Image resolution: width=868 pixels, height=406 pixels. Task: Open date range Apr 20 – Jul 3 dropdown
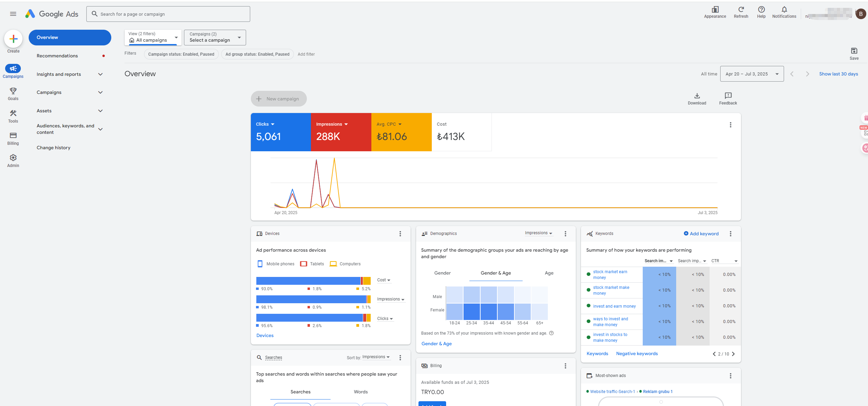coord(752,74)
